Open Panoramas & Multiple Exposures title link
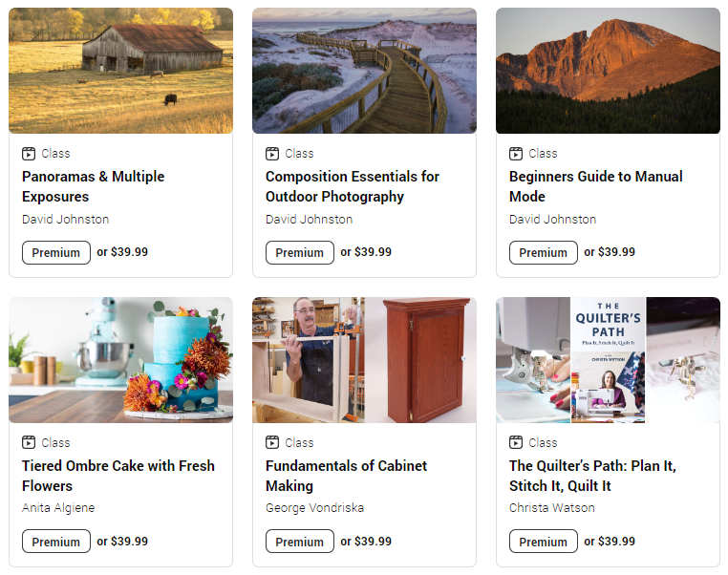Image resolution: width=728 pixels, height=575 pixels. [x=94, y=186]
